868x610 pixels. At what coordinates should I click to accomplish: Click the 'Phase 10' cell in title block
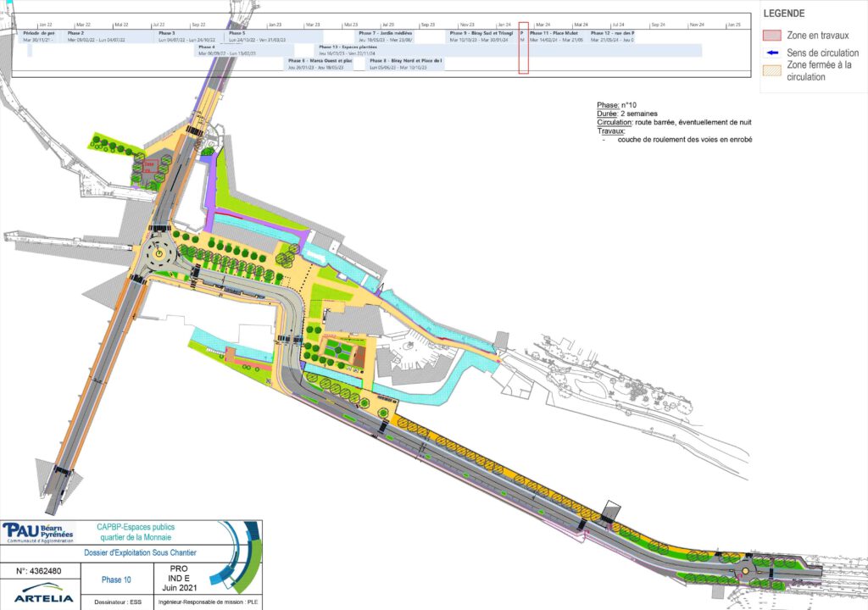pos(116,580)
